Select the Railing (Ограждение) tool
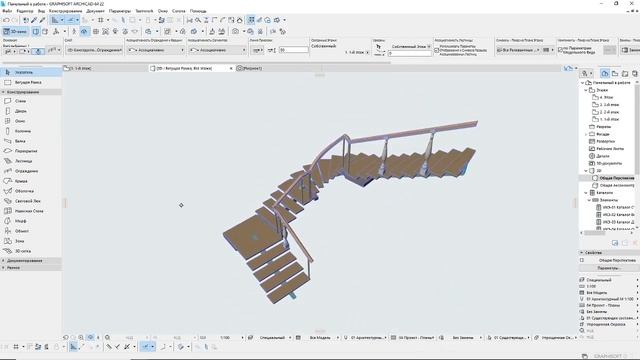 [x=31, y=171]
